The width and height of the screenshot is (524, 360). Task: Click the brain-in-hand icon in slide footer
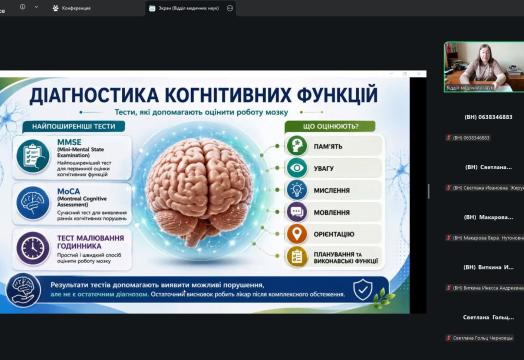(23, 290)
